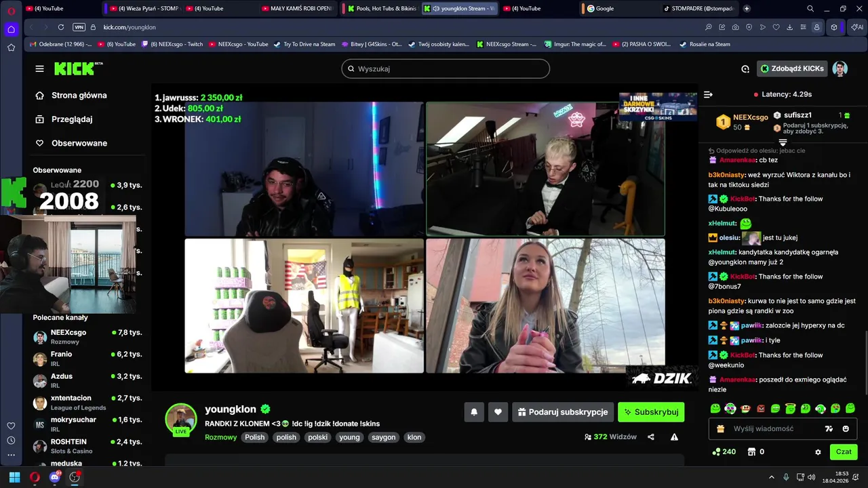Open Opera ad blocker shield icon
Viewport: 868px width, 488px height.
click(x=749, y=27)
